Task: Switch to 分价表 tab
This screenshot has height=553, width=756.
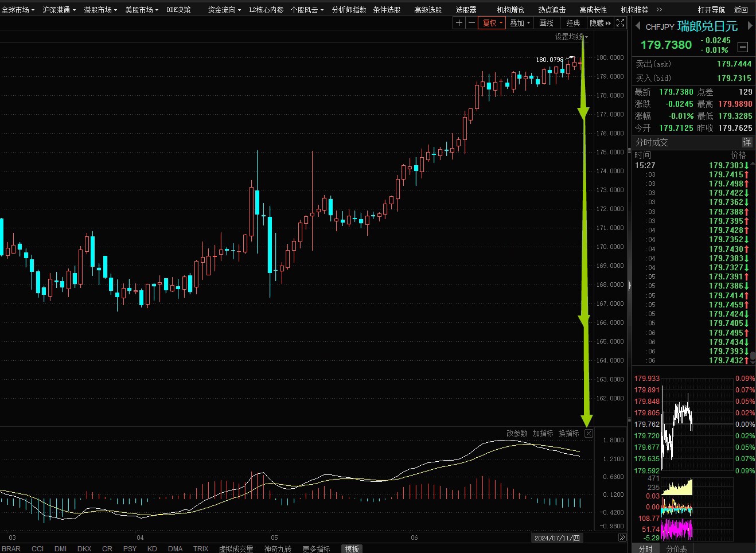Action: 676,548
